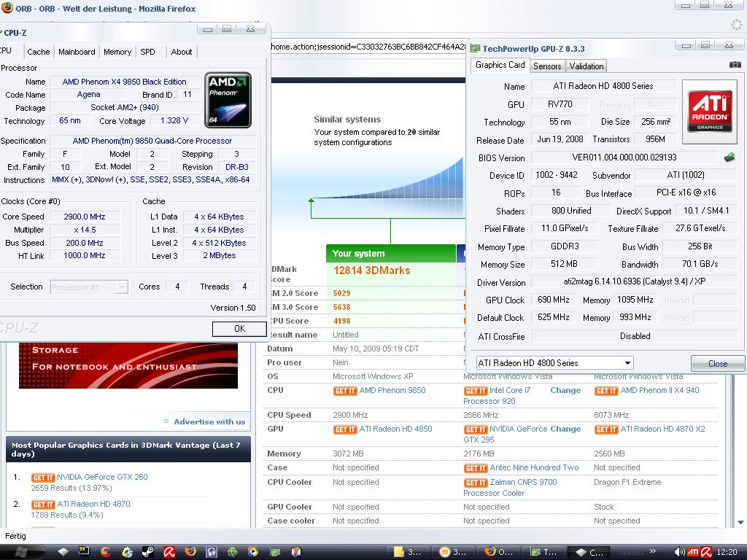The image size is (747, 560).
Task: Click GET IT badge beside AMD Phenom 9850
Action: [345, 391]
